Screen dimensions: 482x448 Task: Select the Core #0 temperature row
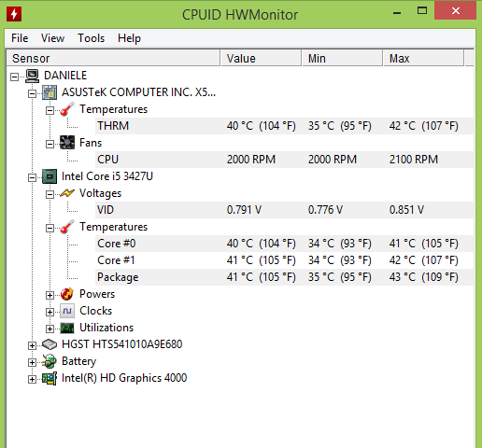[285, 244]
